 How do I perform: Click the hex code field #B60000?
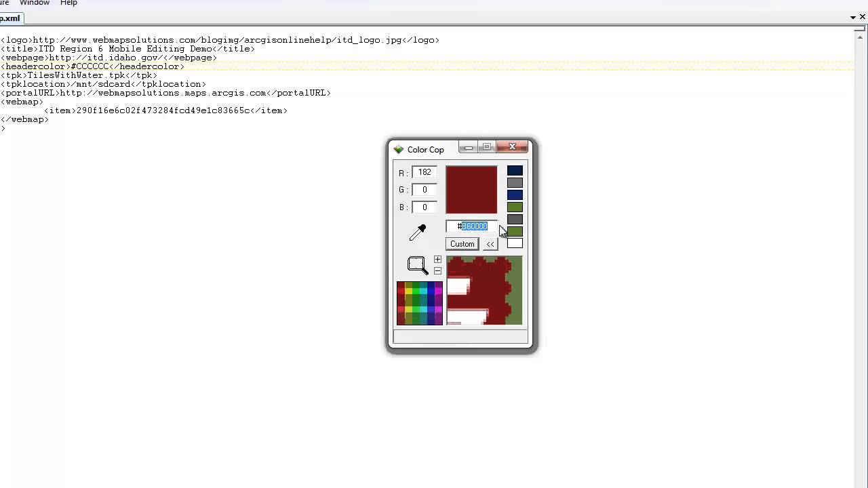pos(471,226)
